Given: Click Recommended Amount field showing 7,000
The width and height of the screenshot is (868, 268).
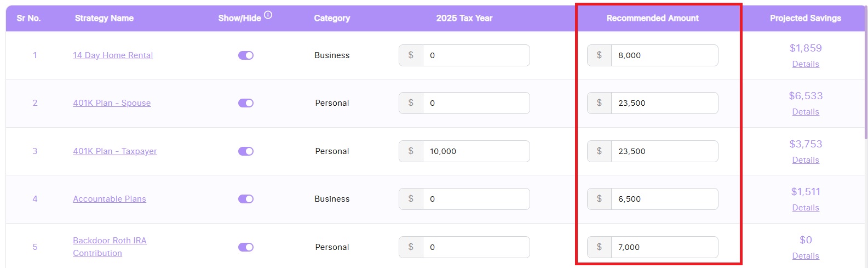Looking at the screenshot, I should click(x=664, y=247).
